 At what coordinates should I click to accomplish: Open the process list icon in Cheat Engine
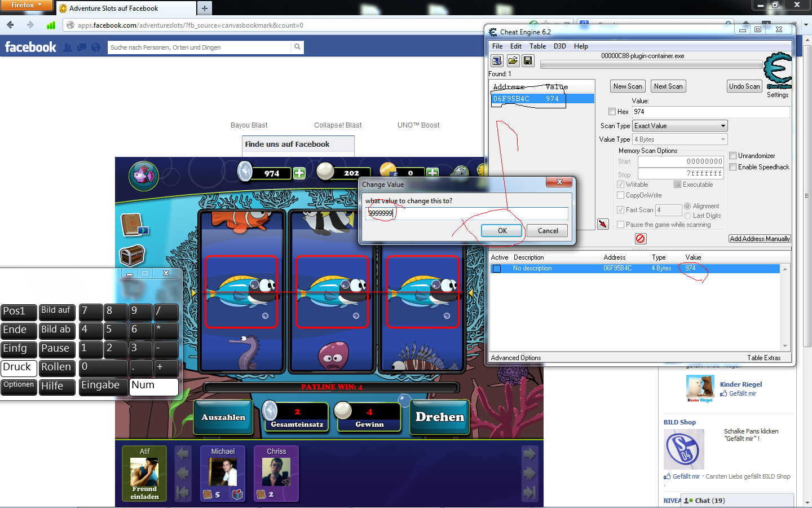[497, 60]
